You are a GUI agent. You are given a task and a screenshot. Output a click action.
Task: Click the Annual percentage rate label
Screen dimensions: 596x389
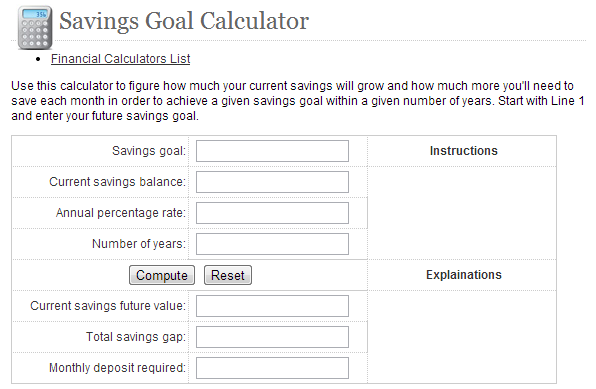[121, 213]
